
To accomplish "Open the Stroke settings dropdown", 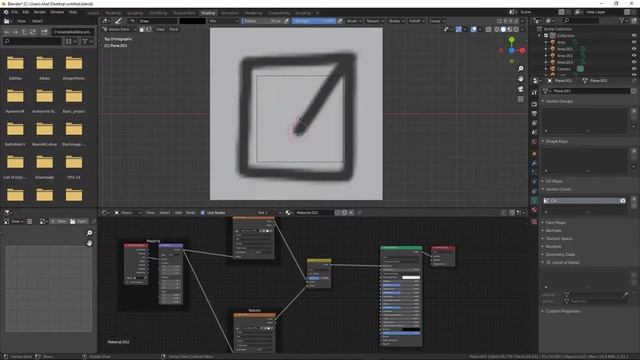I will 396,21.
